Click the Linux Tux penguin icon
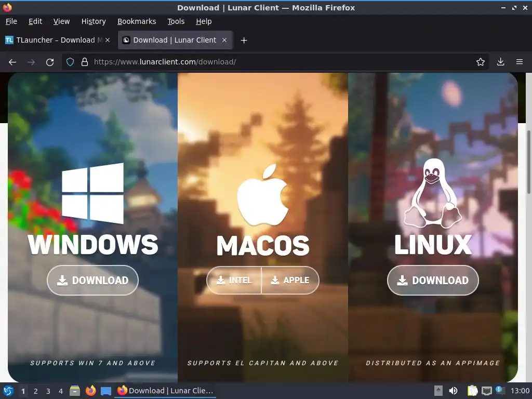532x399 pixels. click(x=433, y=193)
